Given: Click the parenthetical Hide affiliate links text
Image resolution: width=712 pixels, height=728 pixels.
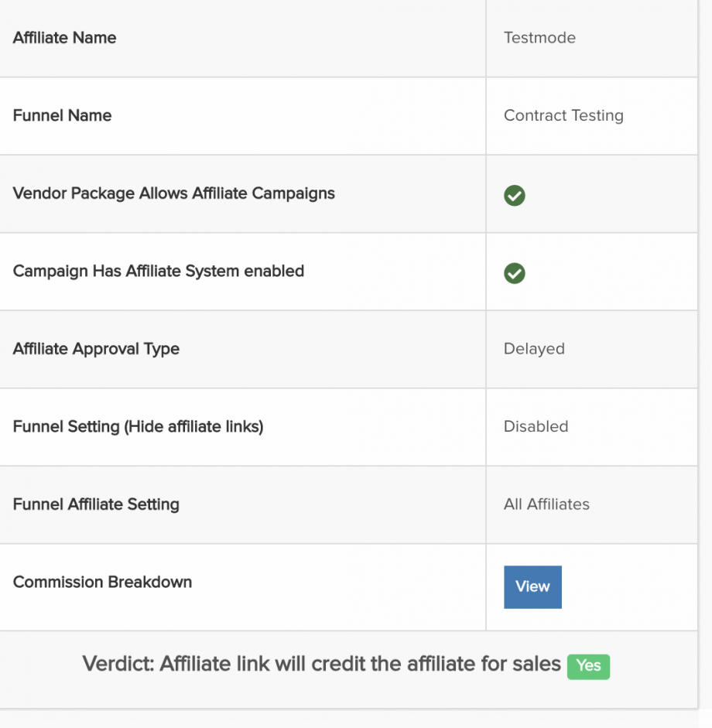Looking at the screenshot, I should tap(193, 426).
